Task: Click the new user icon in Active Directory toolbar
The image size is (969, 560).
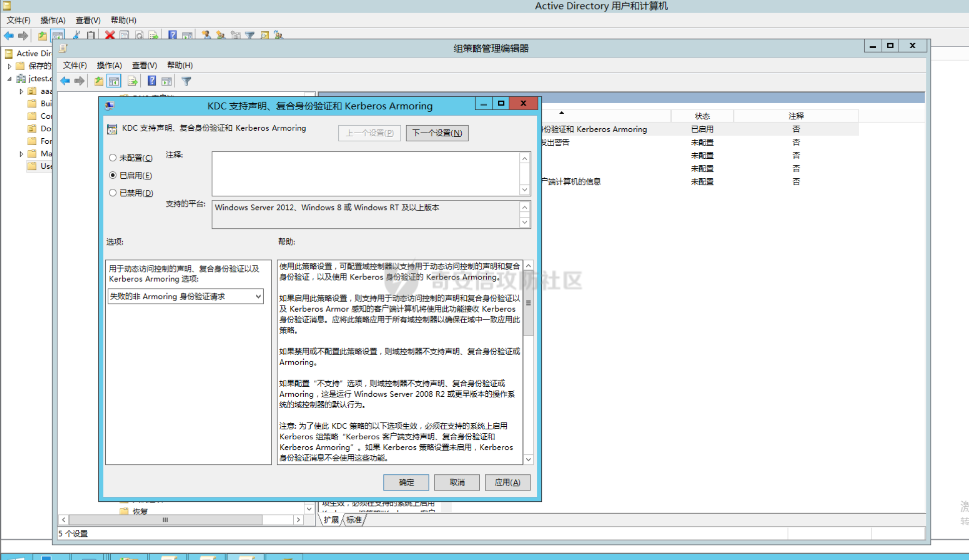Action: (206, 35)
